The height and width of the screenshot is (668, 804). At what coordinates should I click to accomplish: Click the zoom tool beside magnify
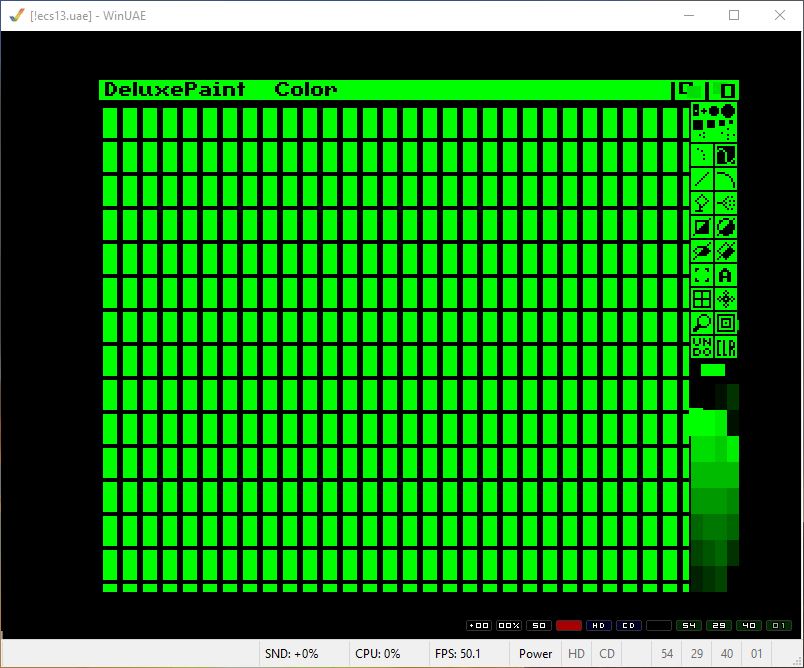pos(726,323)
